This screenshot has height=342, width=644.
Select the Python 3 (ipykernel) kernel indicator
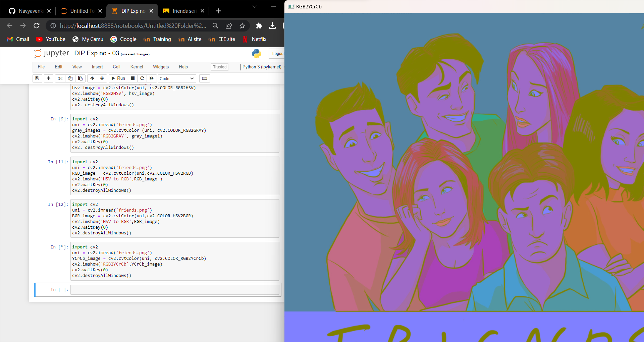click(262, 67)
